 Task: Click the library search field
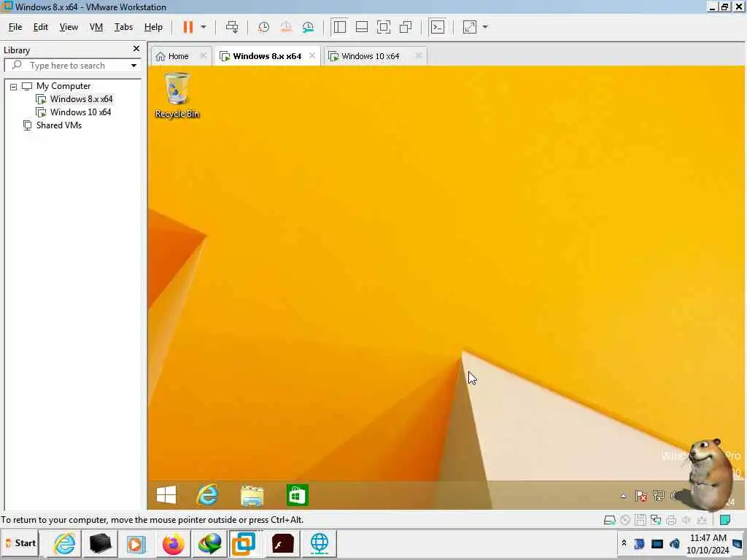click(71, 65)
